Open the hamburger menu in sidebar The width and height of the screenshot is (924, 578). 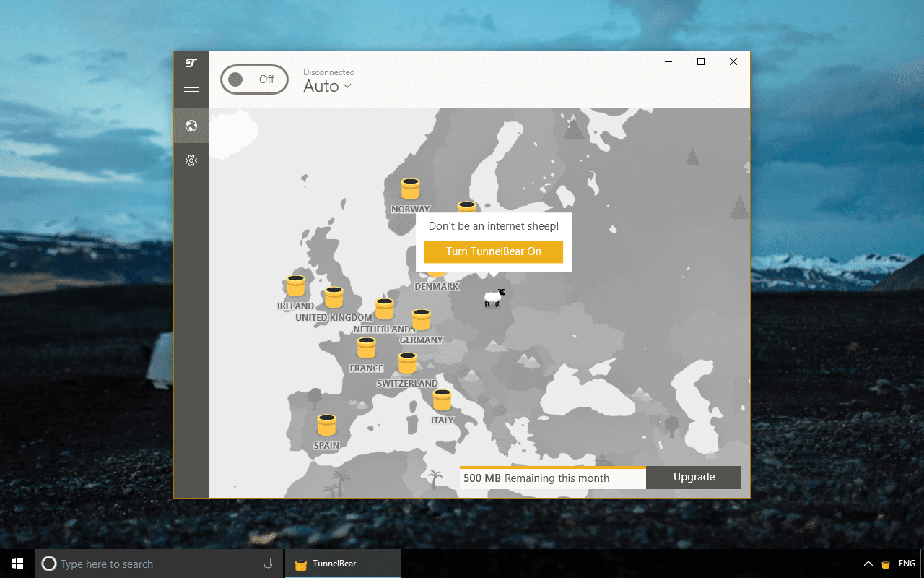pos(191,92)
